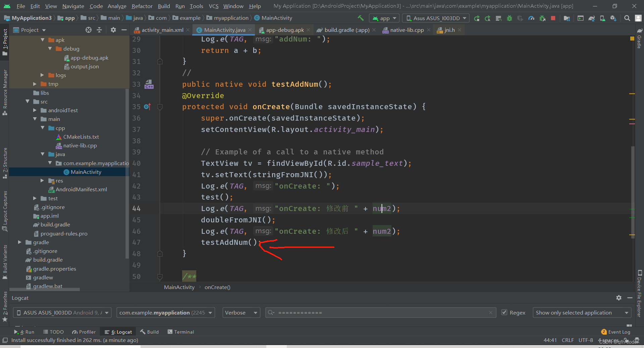This screenshot has width=644, height=348.
Task: Expand the androidTest folder
Action: 35,110
